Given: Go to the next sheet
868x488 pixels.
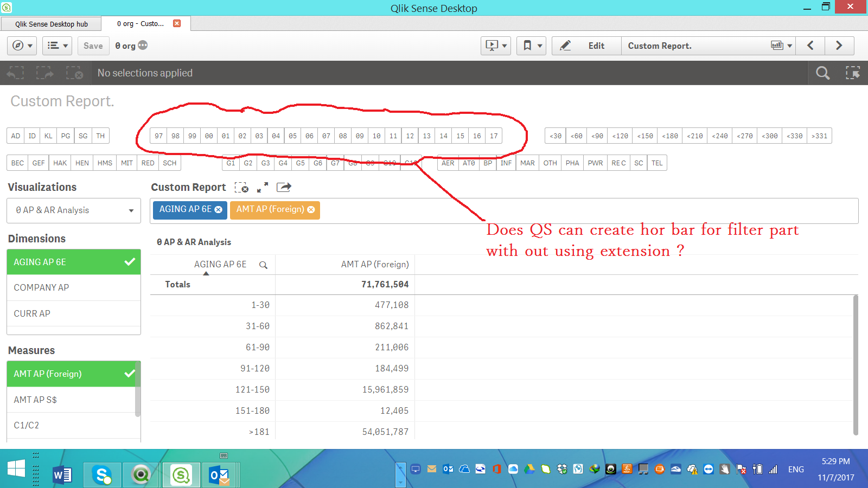Looking at the screenshot, I should pyautogui.click(x=839, y=46).
